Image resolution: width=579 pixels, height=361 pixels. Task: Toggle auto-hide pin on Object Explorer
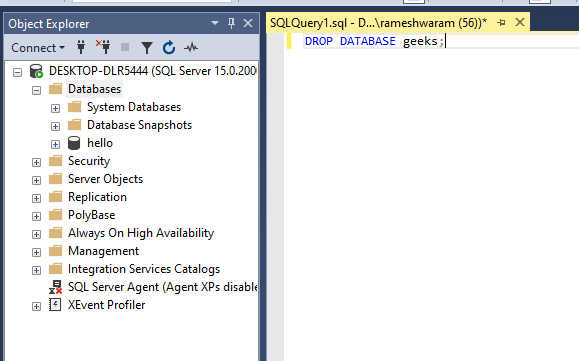[x=232, y=23]
